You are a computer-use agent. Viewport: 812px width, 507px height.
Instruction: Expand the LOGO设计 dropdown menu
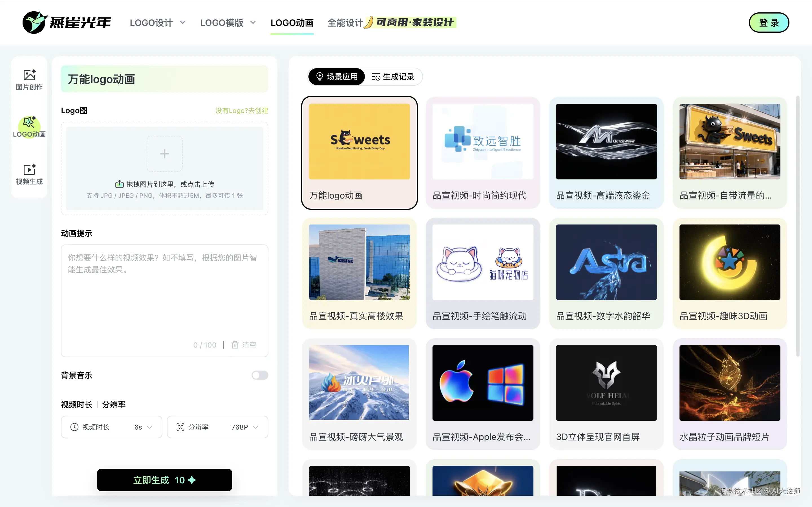(x=158, y=23)
